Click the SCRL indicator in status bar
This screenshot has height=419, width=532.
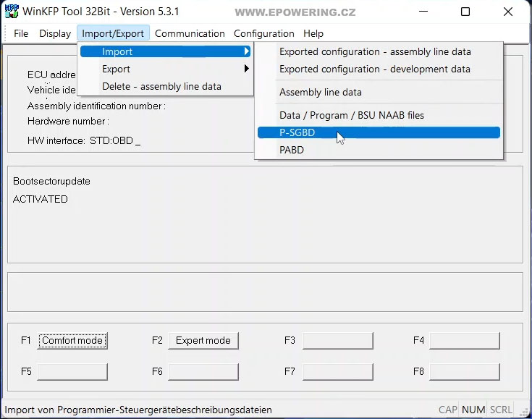tap(501, 410)
